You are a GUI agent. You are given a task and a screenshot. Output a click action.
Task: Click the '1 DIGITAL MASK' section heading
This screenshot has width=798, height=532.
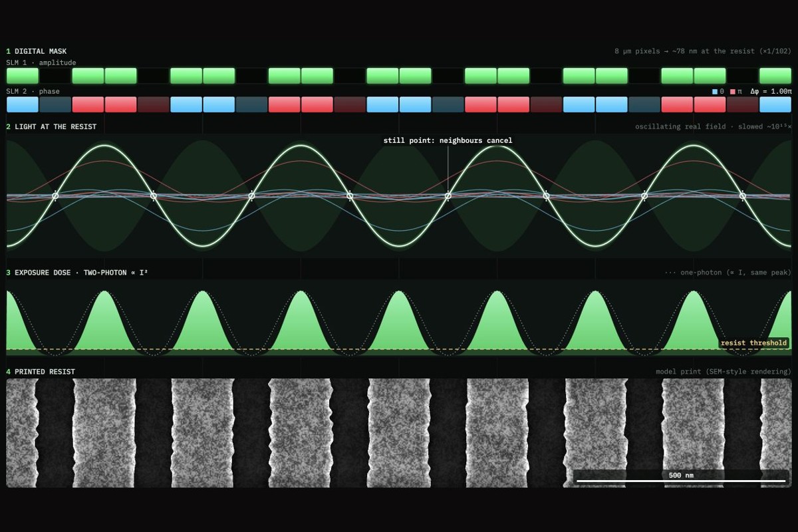37,51
